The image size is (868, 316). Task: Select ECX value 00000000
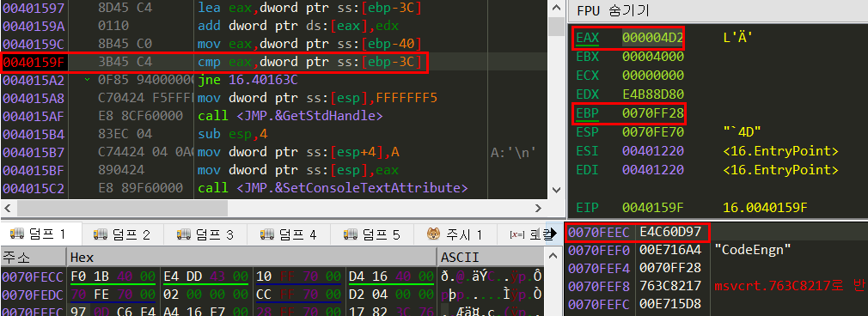tap(652, 76)
